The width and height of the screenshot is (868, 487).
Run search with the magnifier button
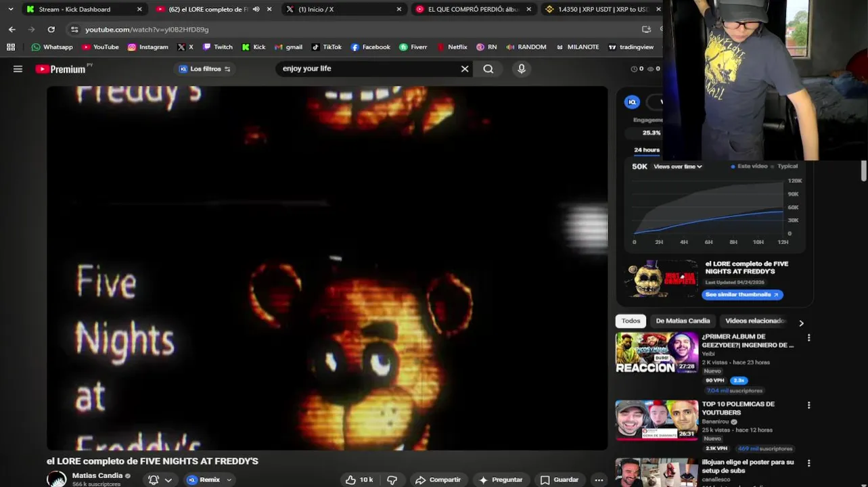[488, 69]
